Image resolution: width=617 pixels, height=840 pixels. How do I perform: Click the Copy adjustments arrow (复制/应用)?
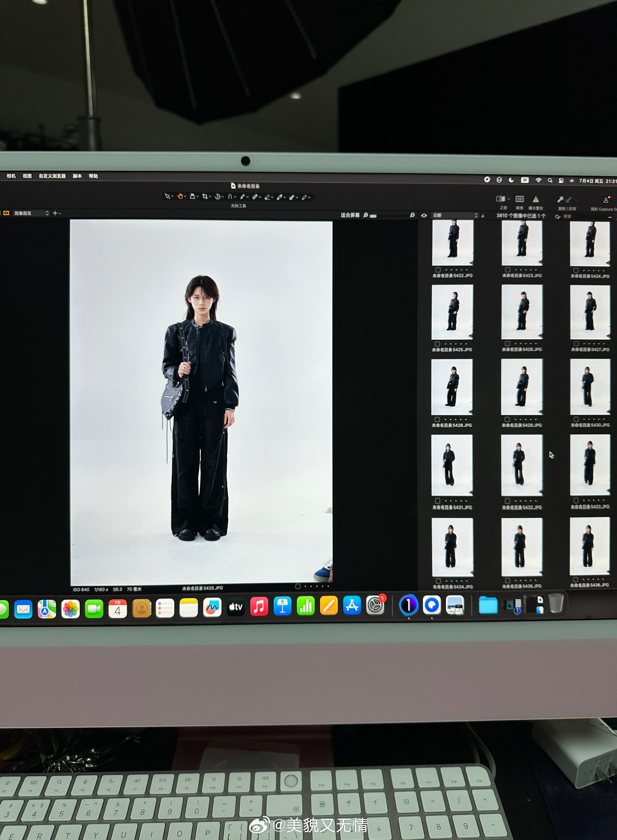coord(560,200)
